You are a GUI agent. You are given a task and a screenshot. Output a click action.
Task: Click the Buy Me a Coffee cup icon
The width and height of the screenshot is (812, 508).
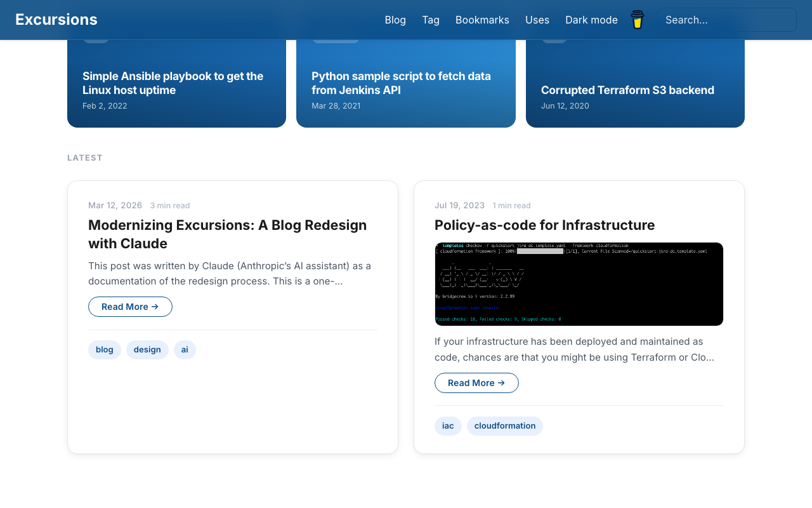pyautogui.click(x=637, y=20)
